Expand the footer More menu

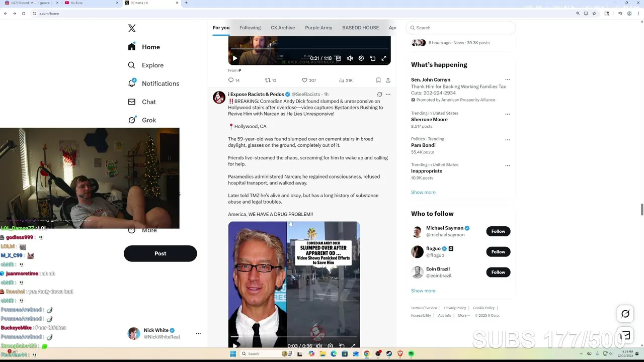click(464, 315)
